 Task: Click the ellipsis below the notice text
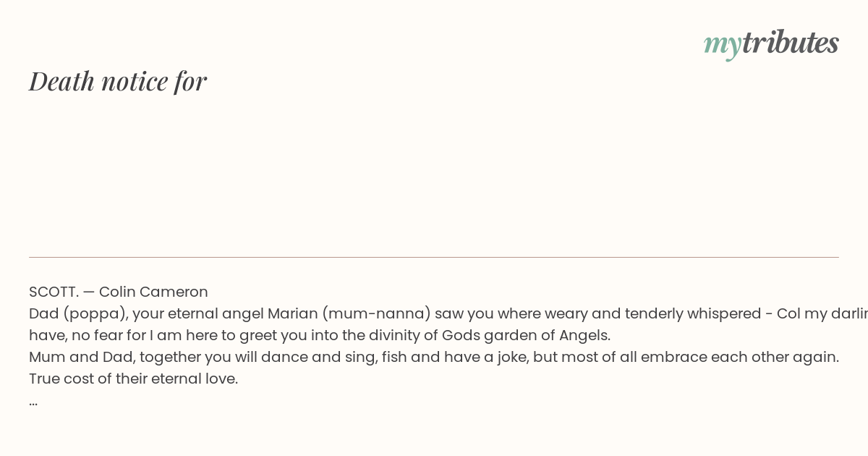click(x=33, y=401)
